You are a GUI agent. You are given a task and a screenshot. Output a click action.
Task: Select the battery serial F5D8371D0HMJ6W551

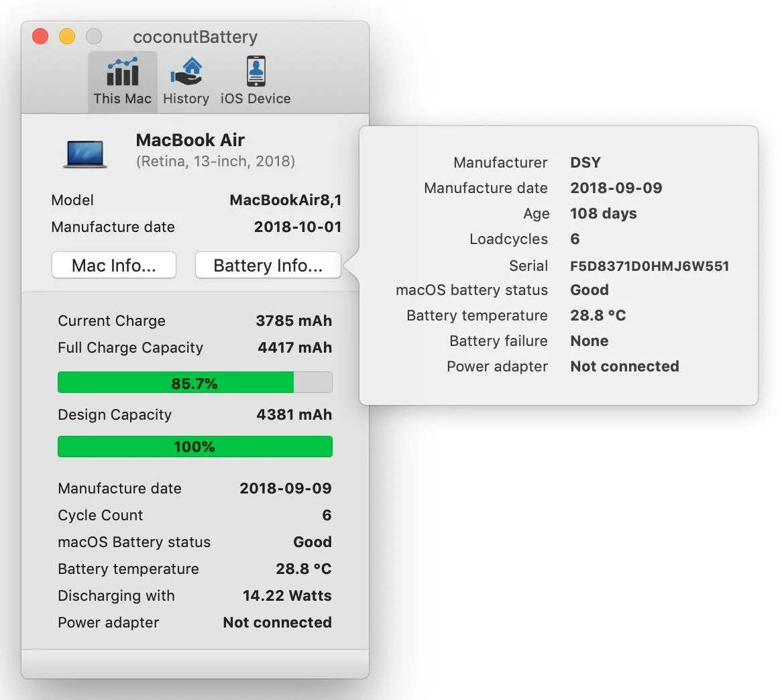[x=650, y=266]
